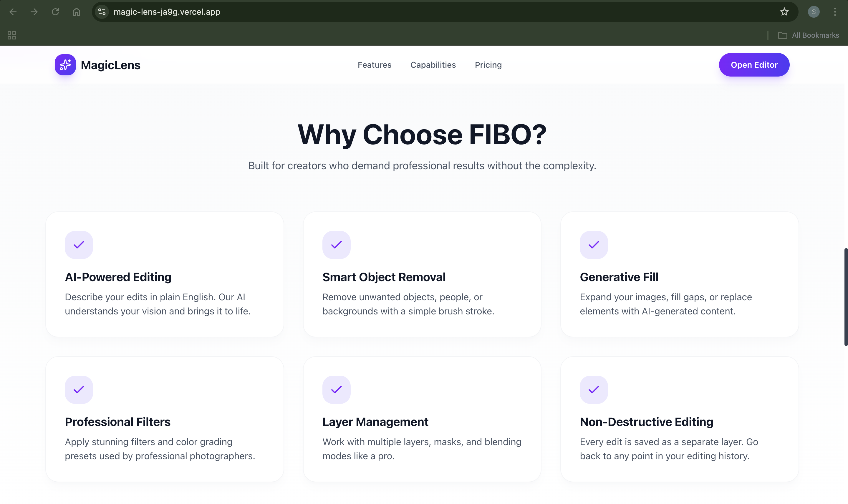Click checkmark icon on Professional Filters card
Viewport: 848px width, 504px height.
point(79,389)
